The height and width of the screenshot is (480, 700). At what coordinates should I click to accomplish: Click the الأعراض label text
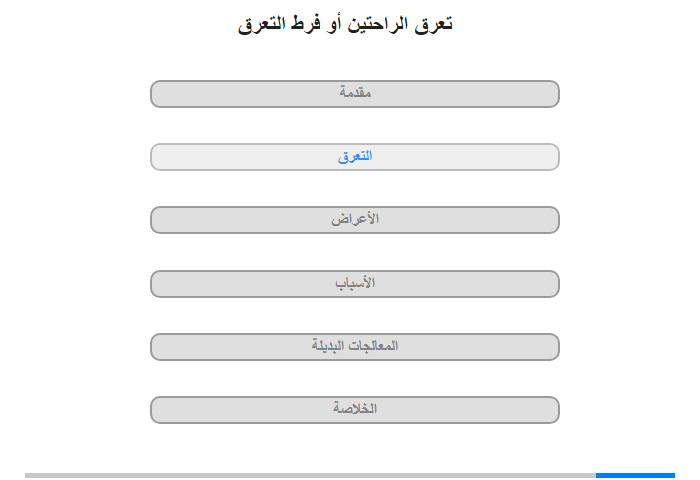(x=355, y=219)
